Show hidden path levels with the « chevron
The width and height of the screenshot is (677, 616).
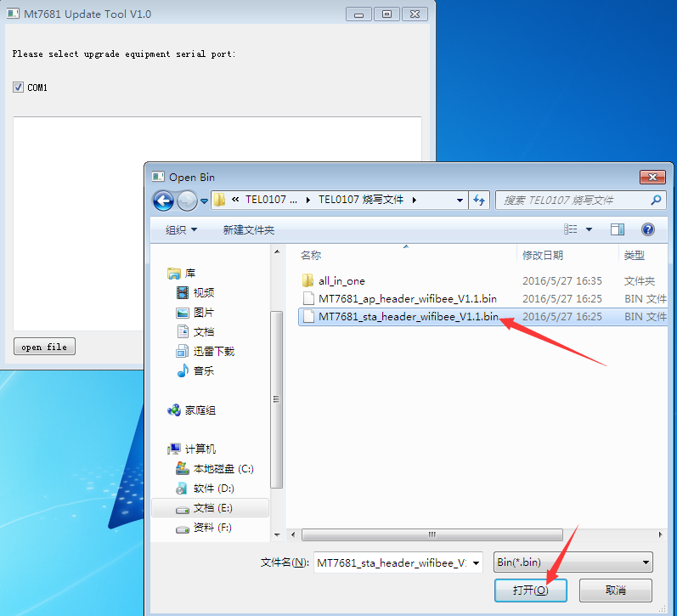pyautogui.click(x=235, y=199)
